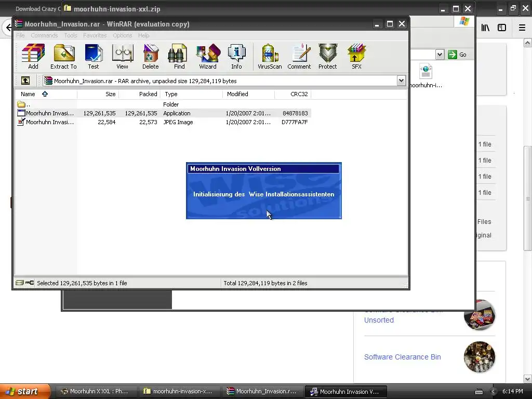Click the Unsorted collection thumbnail
The width and height of the screenshot is (532, 399).
(480, 315)
